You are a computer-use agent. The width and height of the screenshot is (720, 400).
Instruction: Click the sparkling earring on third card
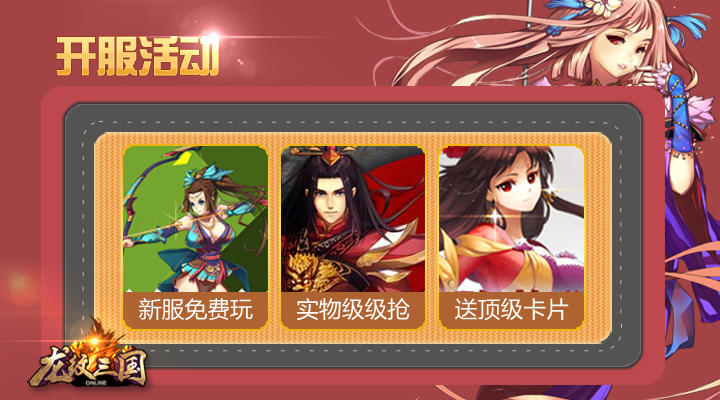point(496,214)
